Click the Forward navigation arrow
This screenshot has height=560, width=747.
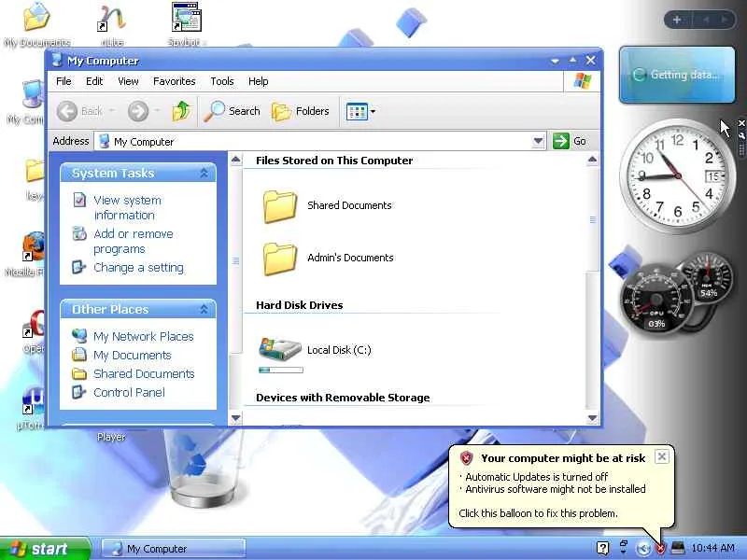138,111
